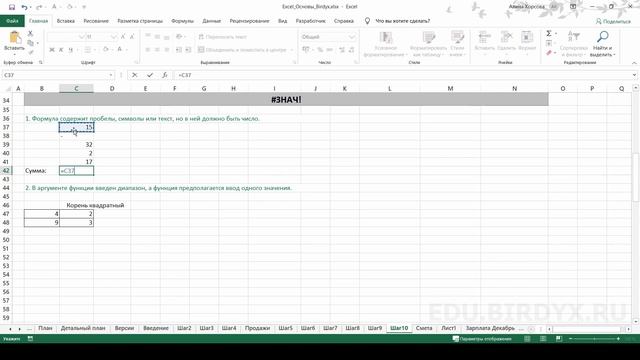Select the Зарплата Декабрь sheet tab
This screenshot has width=640, height=360.
(x=490, y=328)
